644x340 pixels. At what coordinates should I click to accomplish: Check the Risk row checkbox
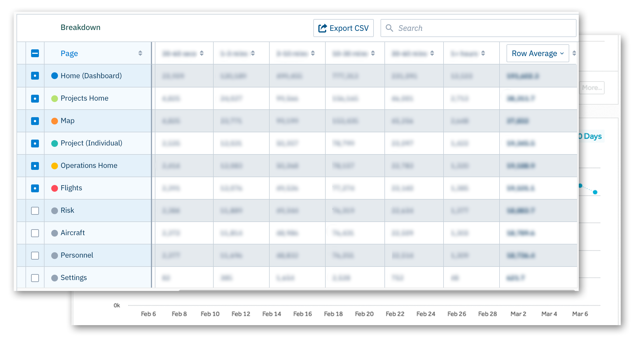[x=35, y=211]
